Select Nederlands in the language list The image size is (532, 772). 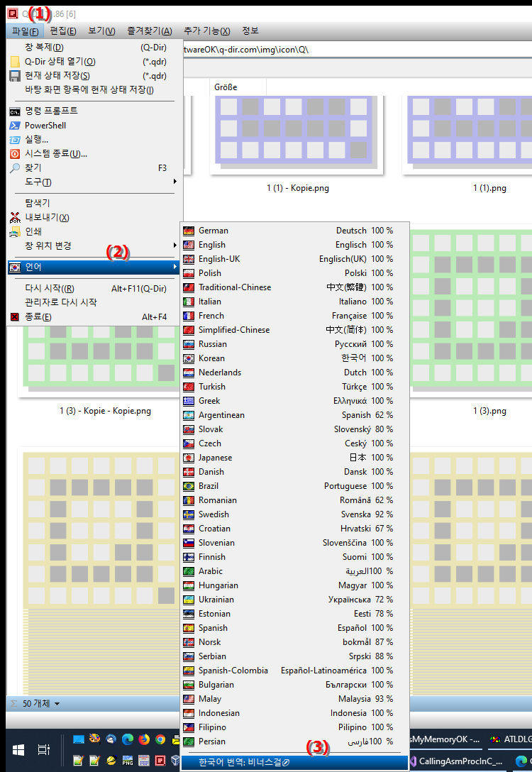[x=294, y=373]
